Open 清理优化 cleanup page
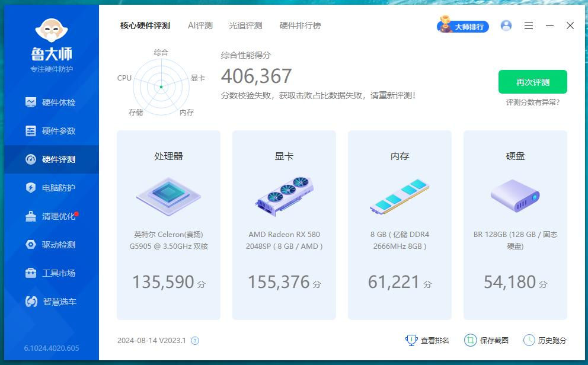 [52, 216]
